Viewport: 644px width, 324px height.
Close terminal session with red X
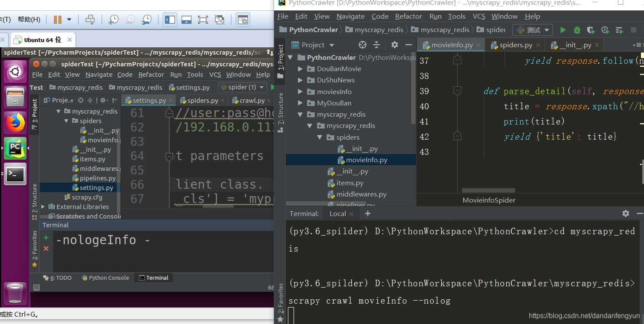click(46, 249)
